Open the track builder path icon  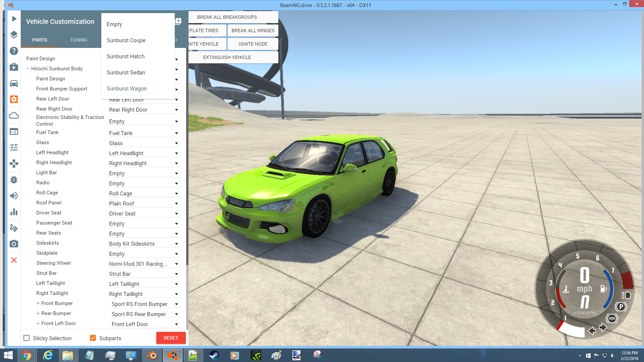pos(14,228)
